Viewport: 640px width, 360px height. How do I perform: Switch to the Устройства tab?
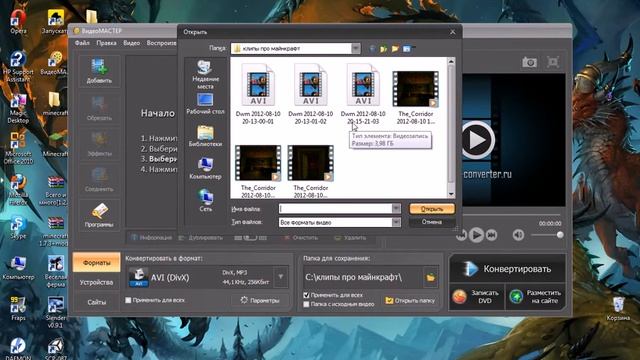tap(96, 282)
